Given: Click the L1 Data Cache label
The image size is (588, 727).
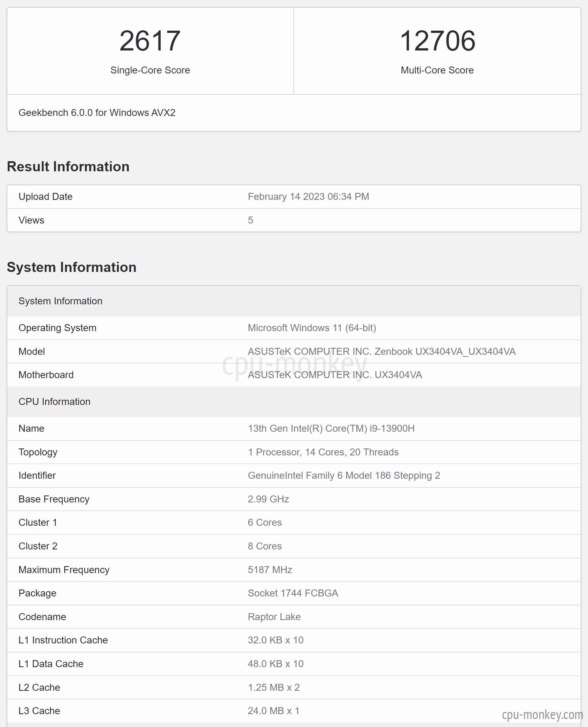Looking at the screenshot, I should pyautogui.click(x=51, y=664).
